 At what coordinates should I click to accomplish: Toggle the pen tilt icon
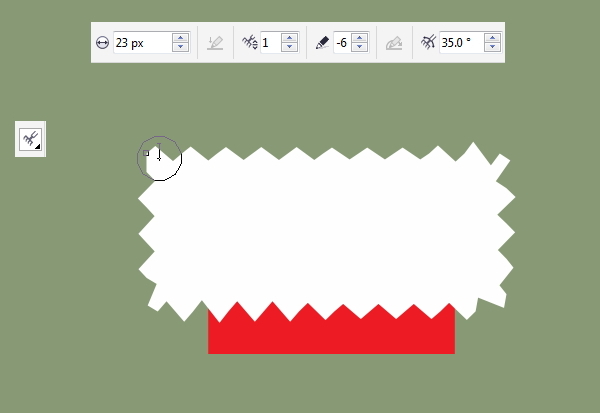[x=394, y=43]
